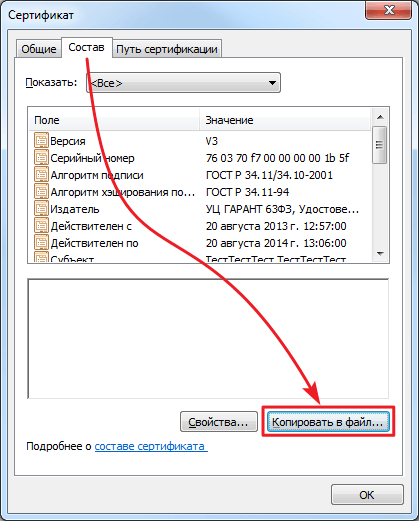Image resolution: width=419 pixels, height=521 pixels.
Task: Click the icon beside Алгоритм хэширования
Action: pyautogui.click(x=41, y=191)
